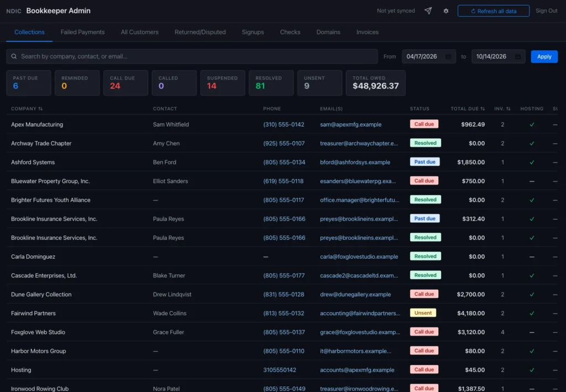This screenshot has width=566, height=392.
Task: Click the Unsent status badge for Fairwind Partners
Action: click(x=423, y=313)
